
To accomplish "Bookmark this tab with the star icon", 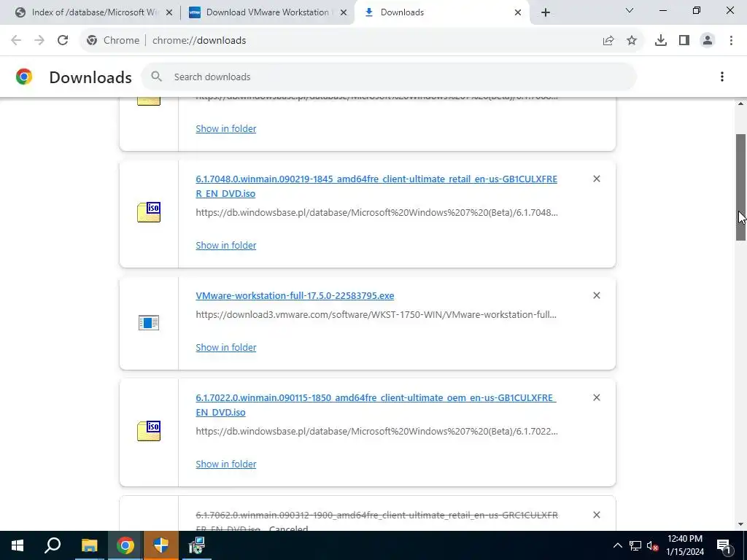I will point(632,41).
